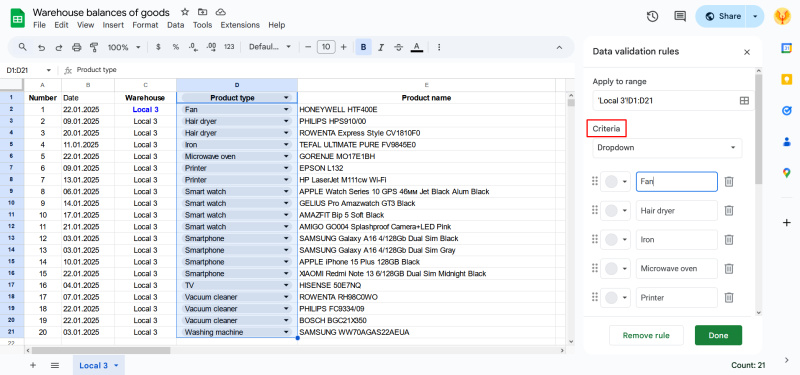Open the name box dropdown arrow
Screen dimensions: 800x375
pyautogui.click(x=49, y=70)
